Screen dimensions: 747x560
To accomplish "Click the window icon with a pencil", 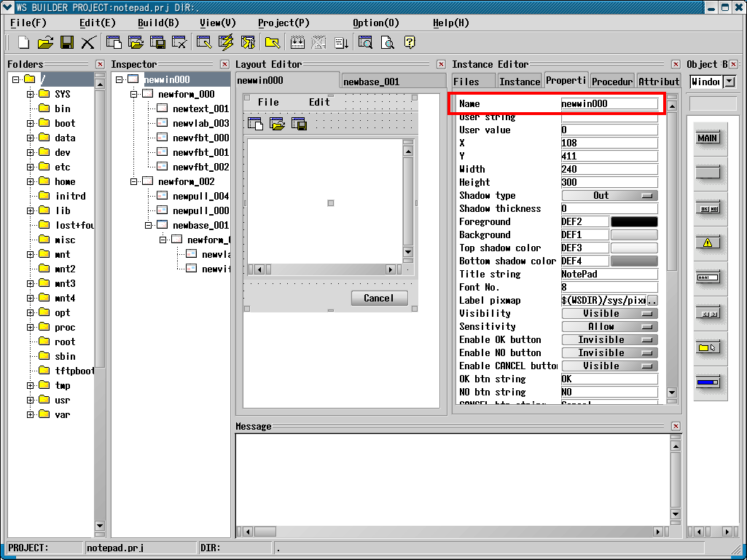I will (x=204, y=42).
